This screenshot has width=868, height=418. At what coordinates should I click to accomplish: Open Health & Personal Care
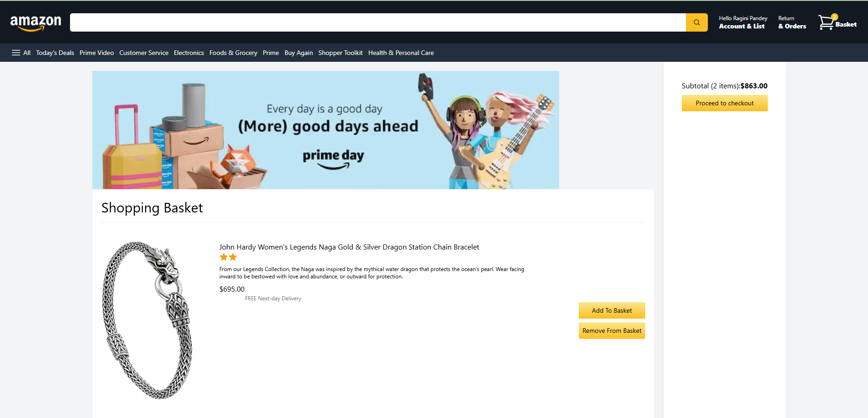pos(401,53)
